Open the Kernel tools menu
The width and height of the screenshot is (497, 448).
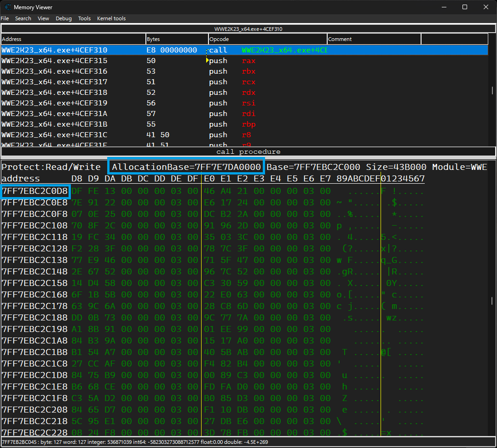[111, 18]
